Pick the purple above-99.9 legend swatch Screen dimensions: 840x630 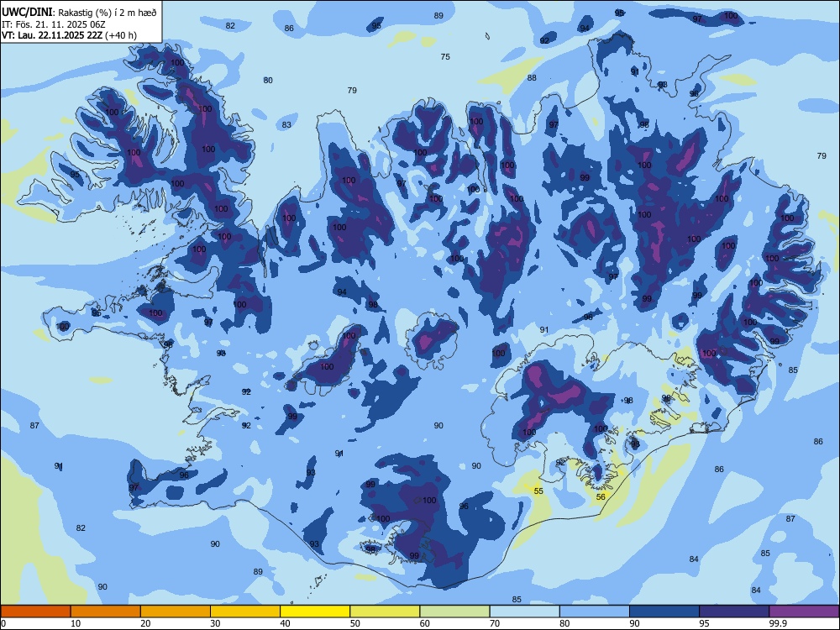coord(804,612)
